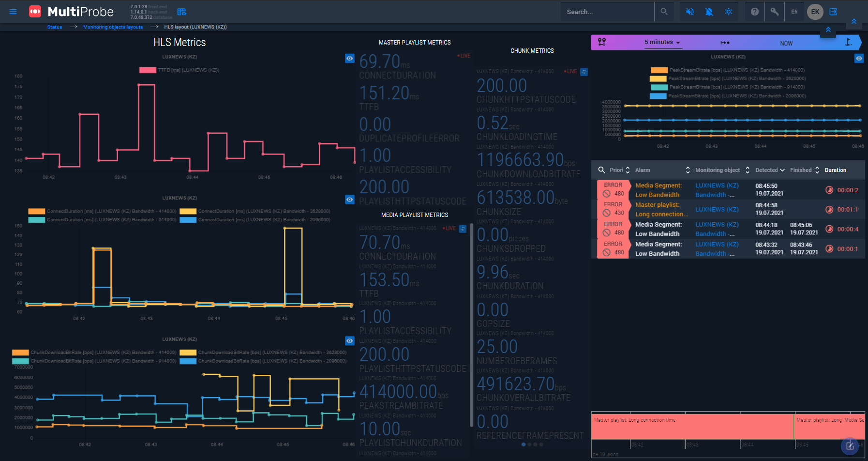868x461 pixels.
Task: Click ban icon on priority 430 alarm
Action: (x=606, y=213)
